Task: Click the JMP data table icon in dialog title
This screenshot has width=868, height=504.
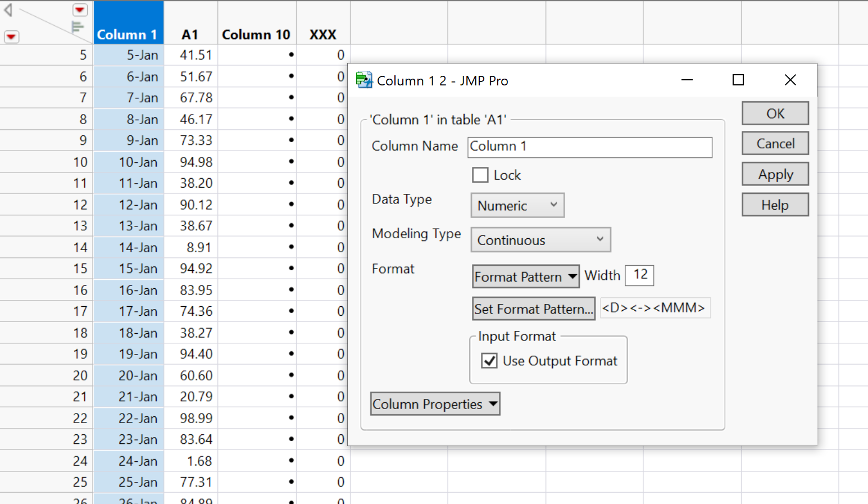Action: click(364, 80)
